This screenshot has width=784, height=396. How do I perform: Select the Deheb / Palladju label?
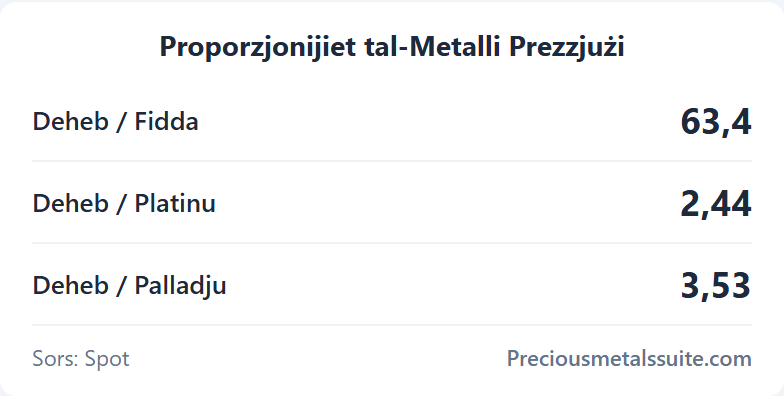click(130, 286)
